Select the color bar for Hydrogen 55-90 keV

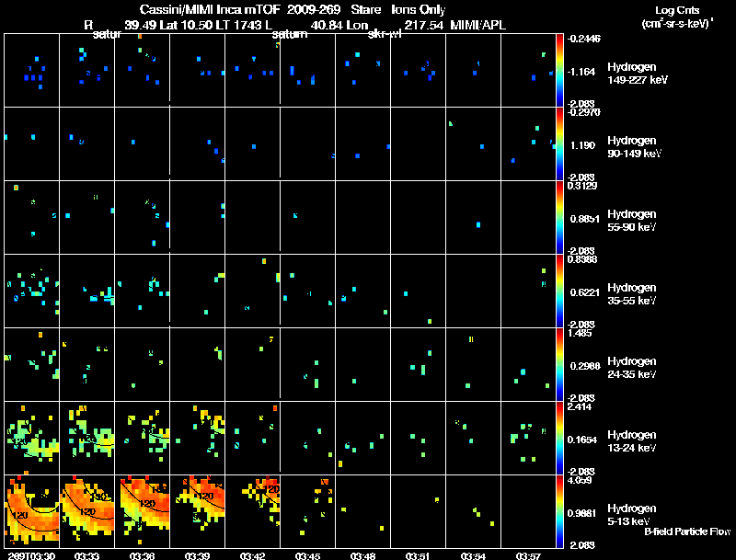coord(559,218)
